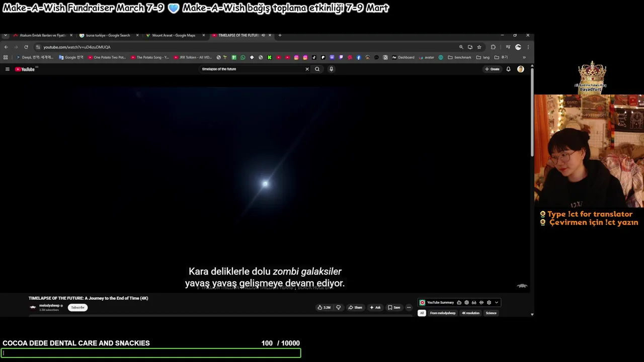
Task: Open the apps grid in bookmarks bar
Action: point(6,57)
